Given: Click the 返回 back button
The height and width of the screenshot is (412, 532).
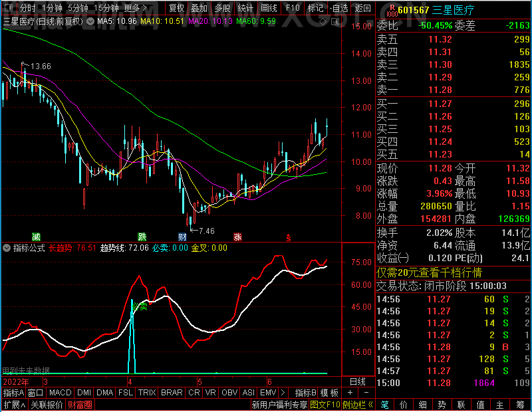Looking at the screenshot, I should click(x=362, y=8).
